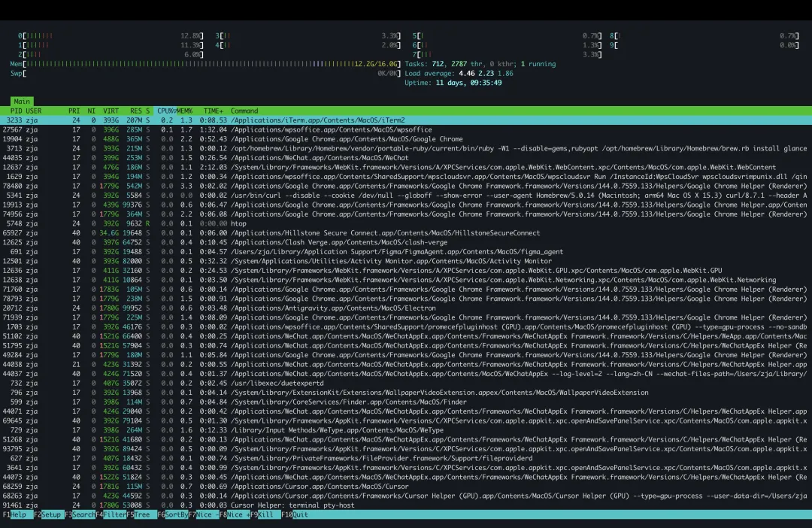Sort by the TIME+ column header
The height and width of the screenshot is (528, 812).
pos(213,111)
